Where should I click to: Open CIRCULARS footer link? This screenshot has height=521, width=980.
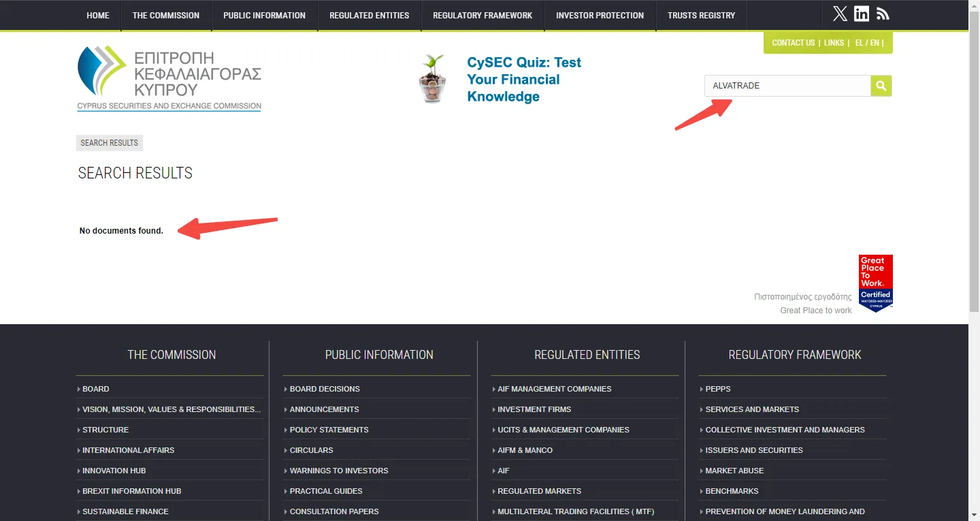tap(311, 450)
